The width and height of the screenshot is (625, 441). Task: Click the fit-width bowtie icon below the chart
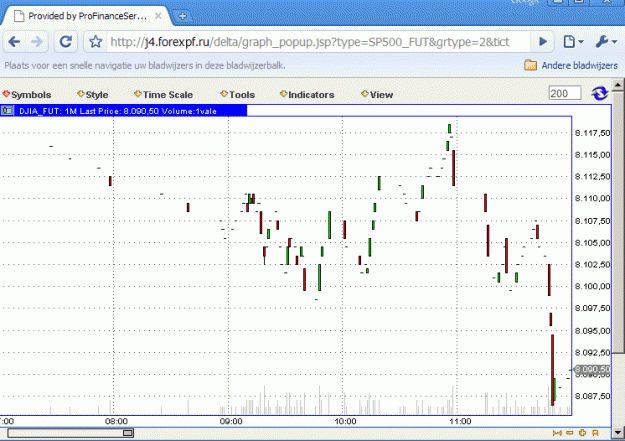pyautogui.click(x=557, y=433)
